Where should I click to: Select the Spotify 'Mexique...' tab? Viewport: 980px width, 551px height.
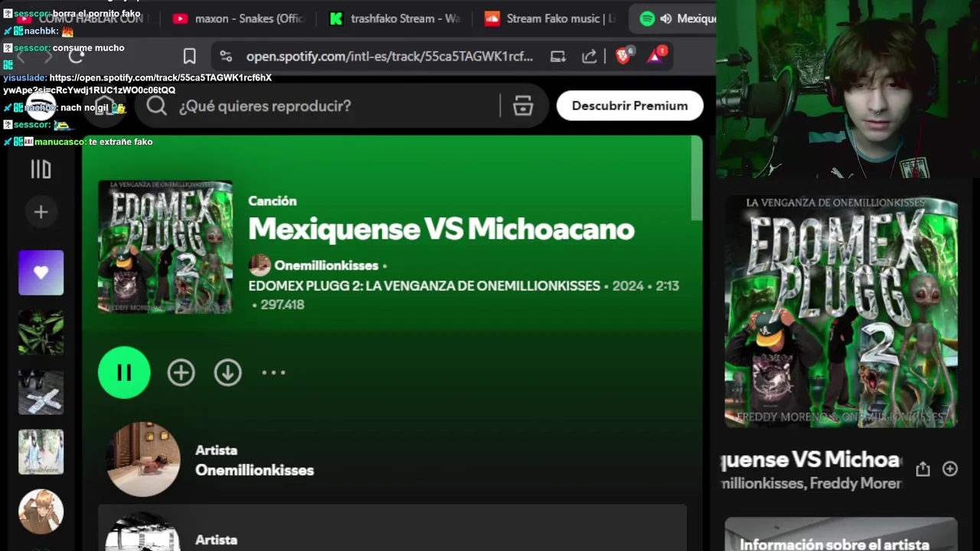point(674,18)
